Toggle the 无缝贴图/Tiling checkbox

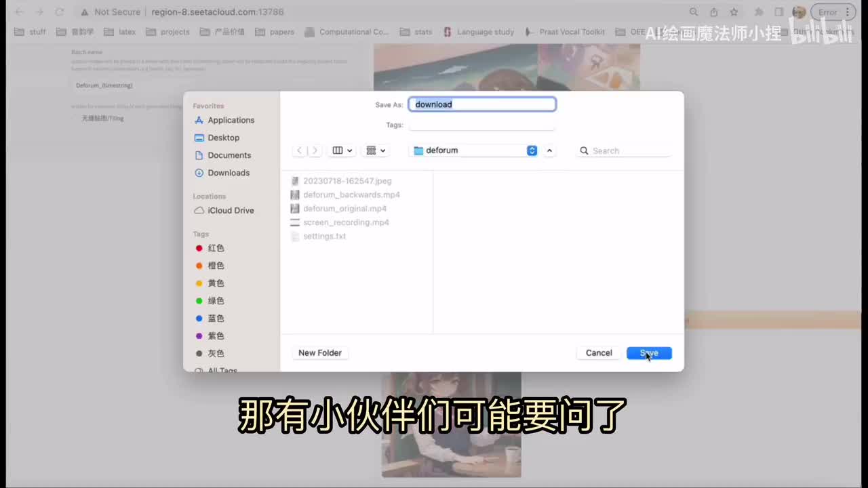click(77, 119)
